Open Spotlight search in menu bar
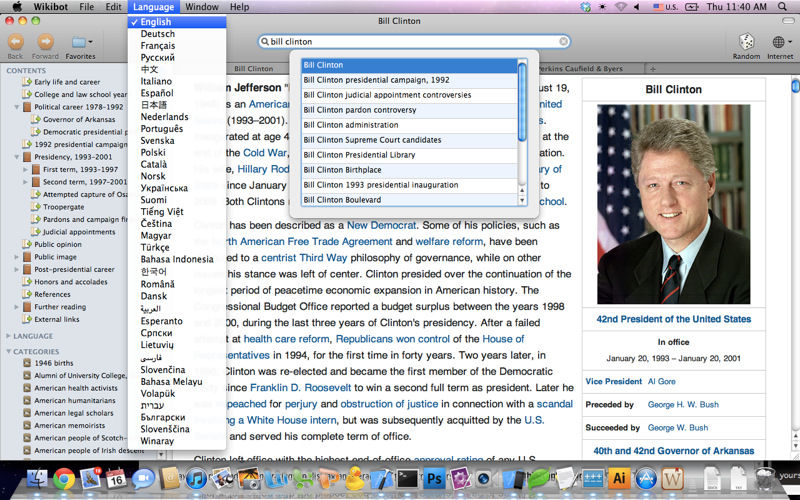Image resolution: width=800 pixels, height=500 pixels. [x=782, y=7]
